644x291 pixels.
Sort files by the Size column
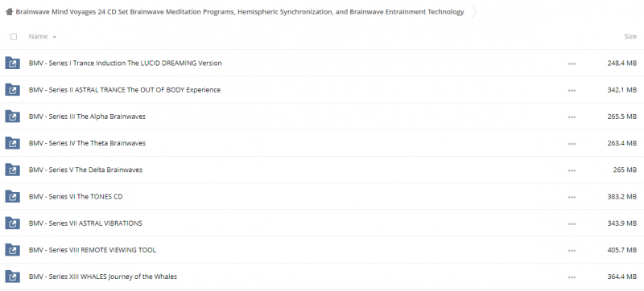coord(630,36)
